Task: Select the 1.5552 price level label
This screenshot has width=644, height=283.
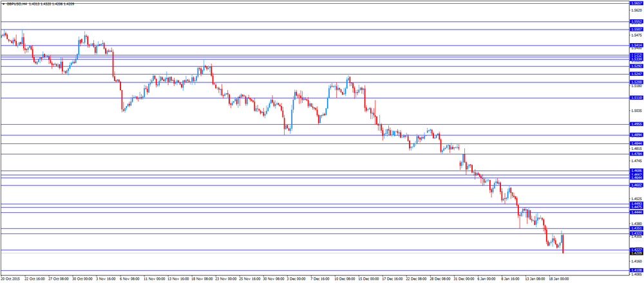Action: point(636,21)
